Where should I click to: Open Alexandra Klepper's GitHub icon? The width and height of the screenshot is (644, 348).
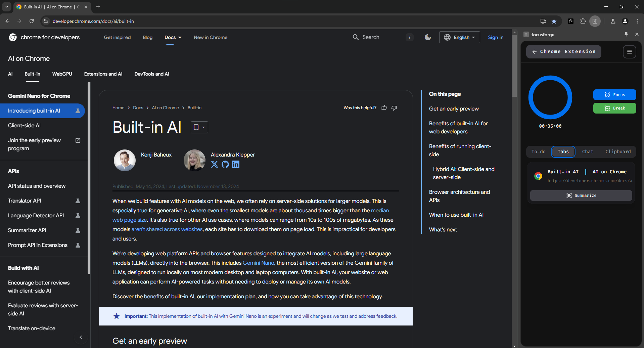click(225, 164)
